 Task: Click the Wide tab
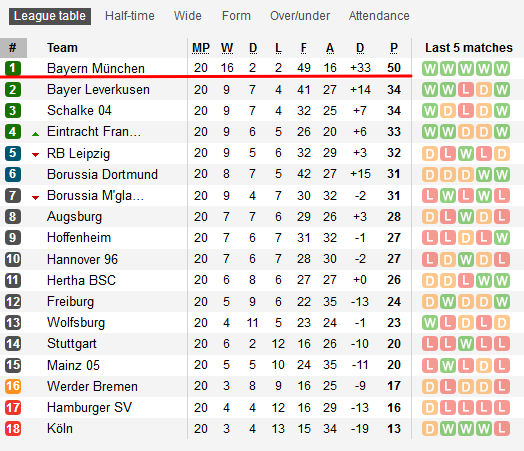187,16
